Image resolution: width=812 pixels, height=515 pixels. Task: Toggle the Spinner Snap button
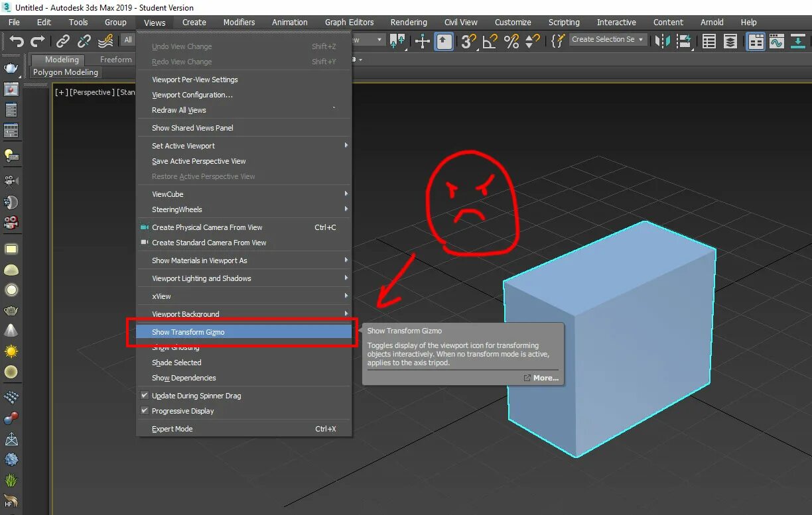click(x=532, y=42)
